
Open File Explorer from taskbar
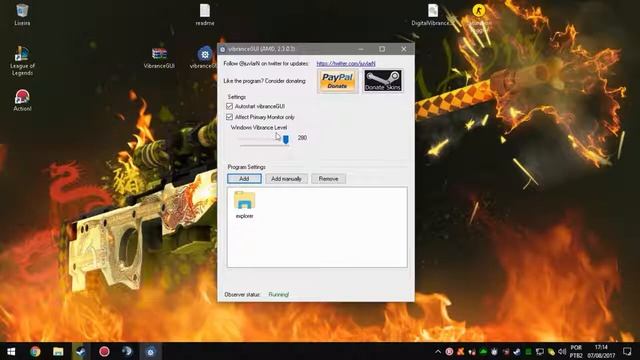(x=58, y=351)
